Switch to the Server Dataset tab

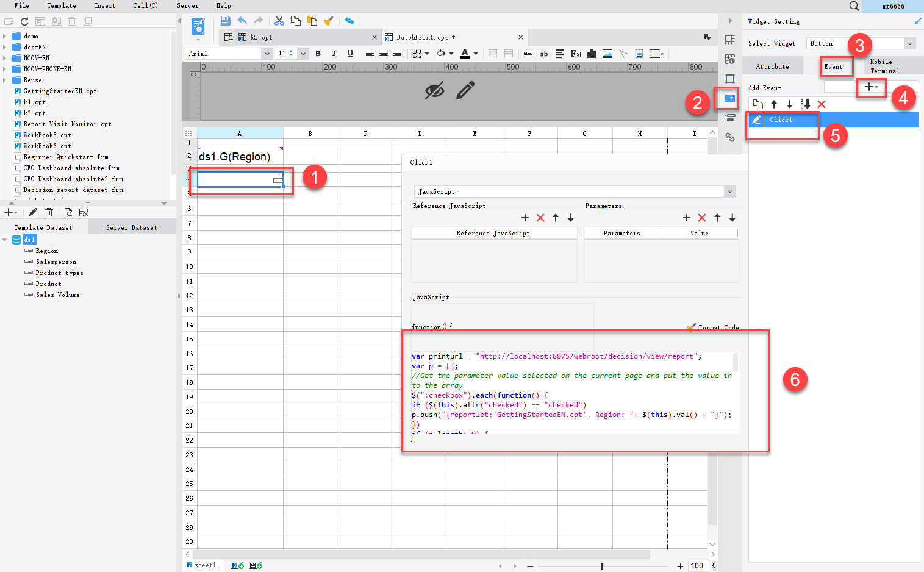131,227
